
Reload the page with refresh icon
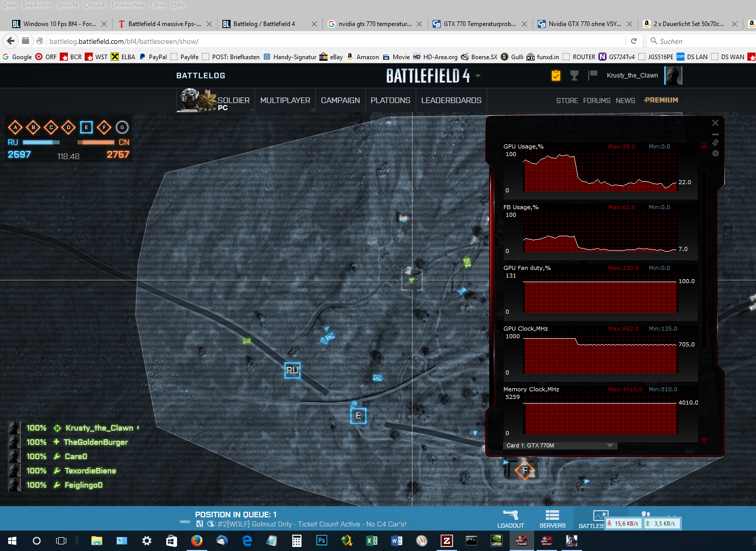[634, 41]
